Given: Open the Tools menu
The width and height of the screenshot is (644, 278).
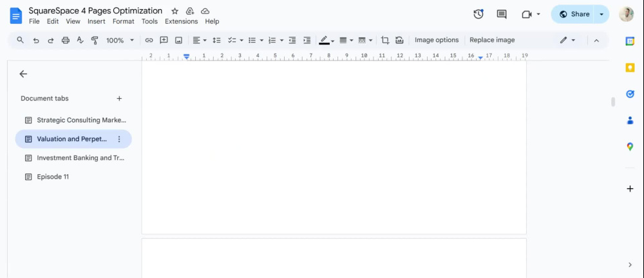Looking at the screenshot, I should point(149,21).
